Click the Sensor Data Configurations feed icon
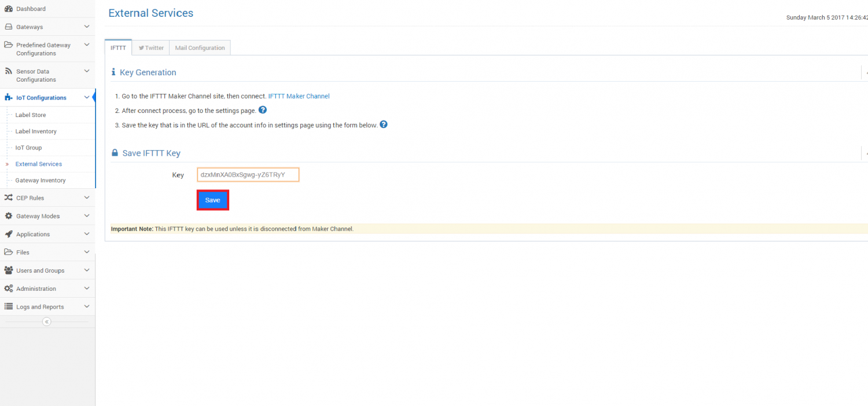The image size is (868, 406). [9, 71]
